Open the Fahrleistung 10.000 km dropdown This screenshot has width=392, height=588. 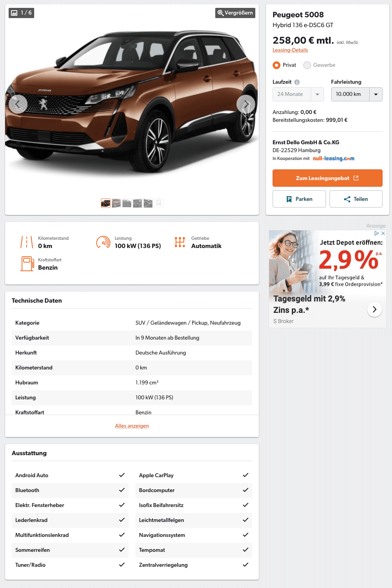357,94
